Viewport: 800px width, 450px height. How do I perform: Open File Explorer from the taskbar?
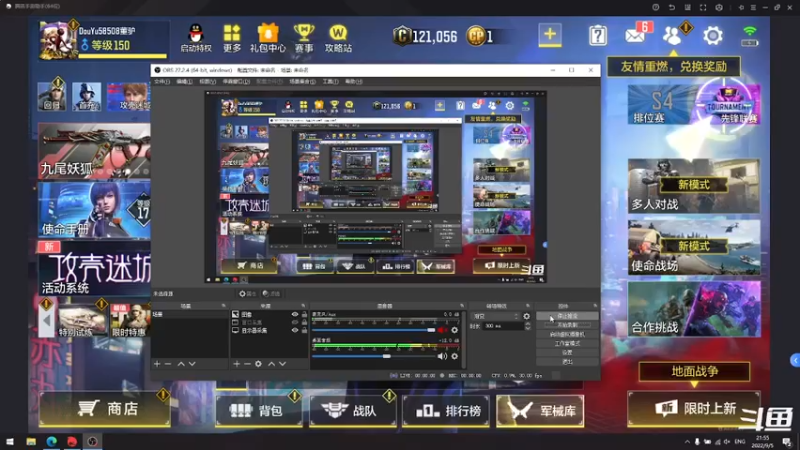point(31,441)
